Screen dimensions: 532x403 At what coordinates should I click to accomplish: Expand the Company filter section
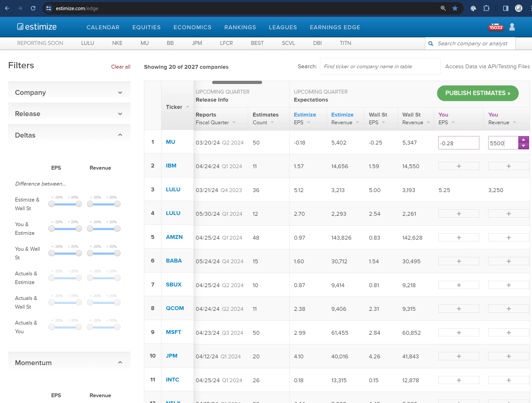[x=120, y=93]
